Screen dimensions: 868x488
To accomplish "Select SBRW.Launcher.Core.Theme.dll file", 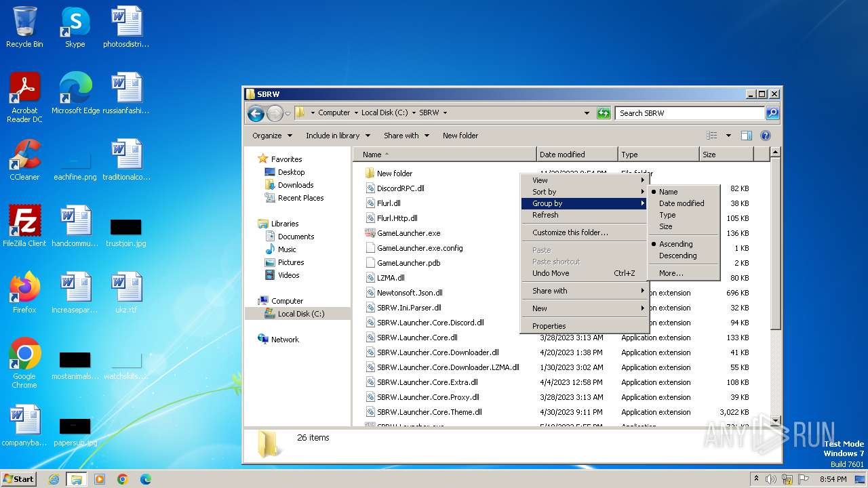I will tap(429, 412).
